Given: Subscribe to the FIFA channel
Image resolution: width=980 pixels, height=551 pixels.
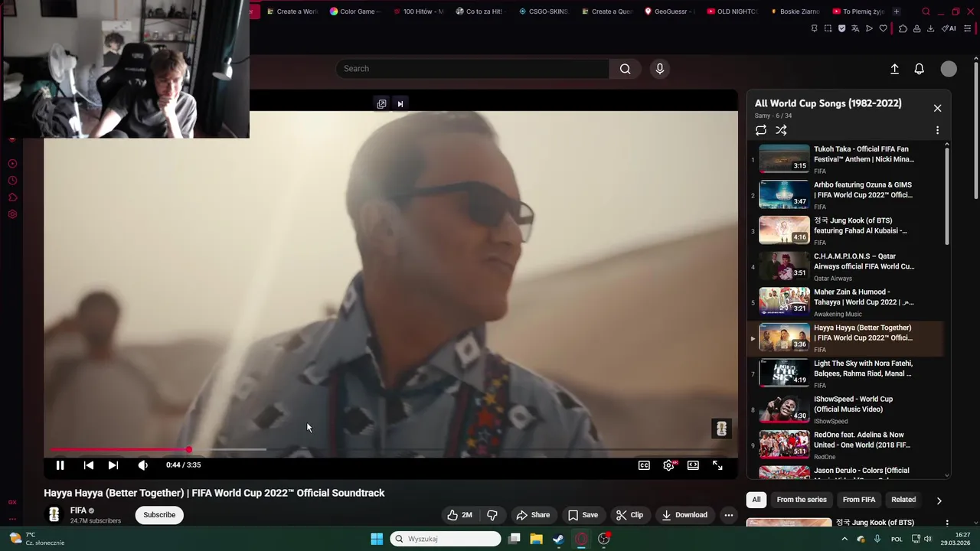Looking at the screenshot, I should [x=159, y=515].
